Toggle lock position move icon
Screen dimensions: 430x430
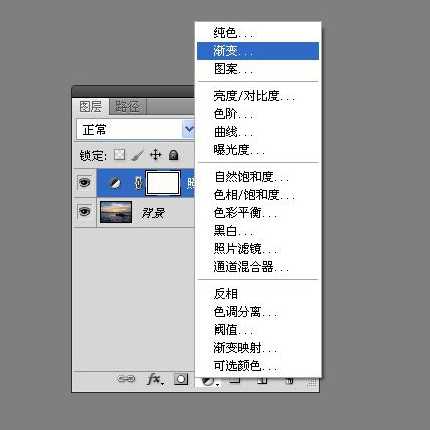(x=155, y=155)
